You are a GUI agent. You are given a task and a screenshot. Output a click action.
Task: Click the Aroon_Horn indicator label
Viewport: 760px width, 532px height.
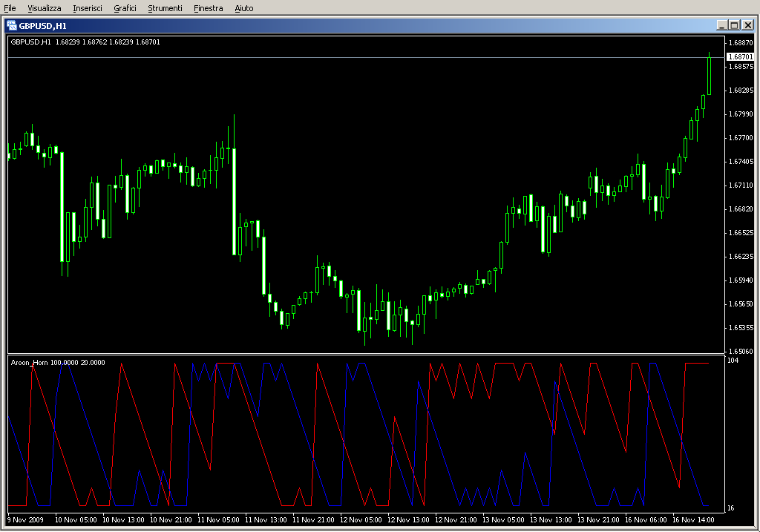coord(58,362)
